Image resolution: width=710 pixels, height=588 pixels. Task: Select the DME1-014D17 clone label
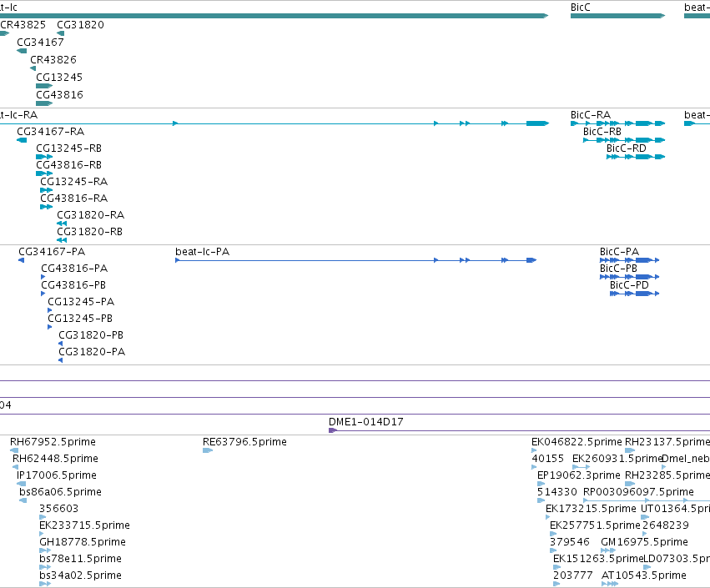point(366,422)
